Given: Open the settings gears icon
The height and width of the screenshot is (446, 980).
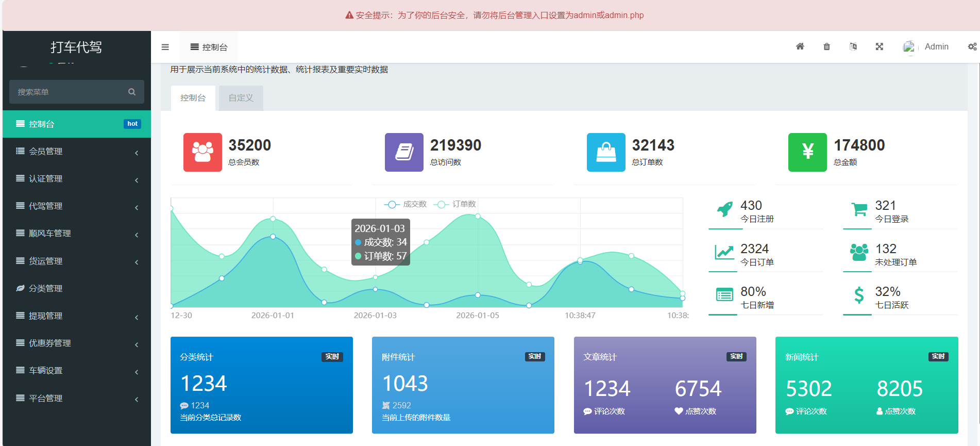Looking at the screenshot, I should [x=972, y=46].
